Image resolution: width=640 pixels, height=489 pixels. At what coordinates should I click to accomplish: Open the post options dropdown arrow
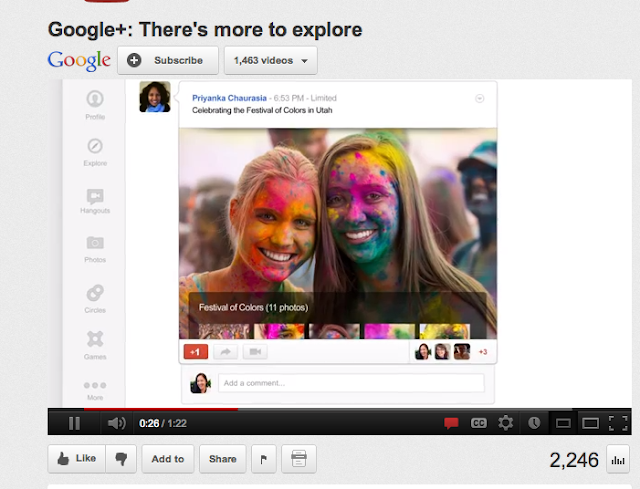point(480,98)
